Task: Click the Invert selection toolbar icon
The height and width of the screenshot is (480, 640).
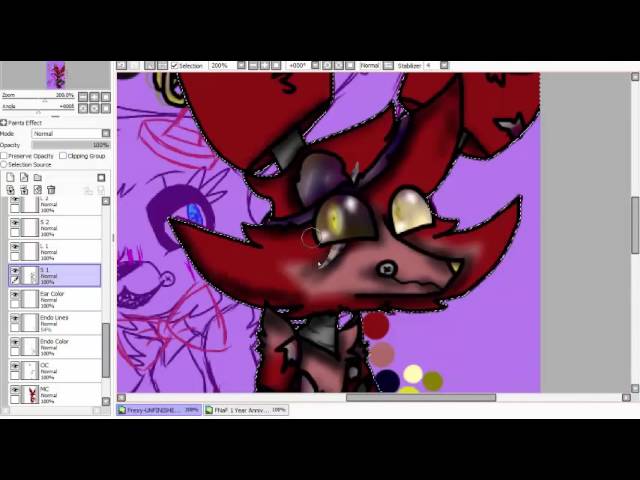Action: (162, 65)
